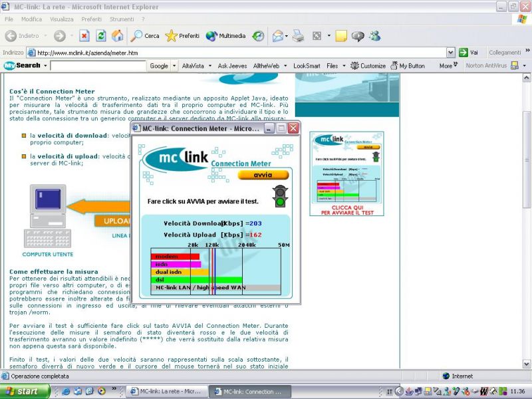532x399 pixels.
Task: Open the ? help menu
Action: coord(143,19)
